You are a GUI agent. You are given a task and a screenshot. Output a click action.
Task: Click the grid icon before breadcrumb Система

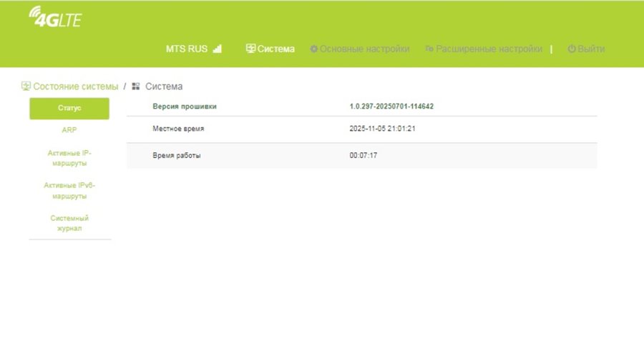136,87
